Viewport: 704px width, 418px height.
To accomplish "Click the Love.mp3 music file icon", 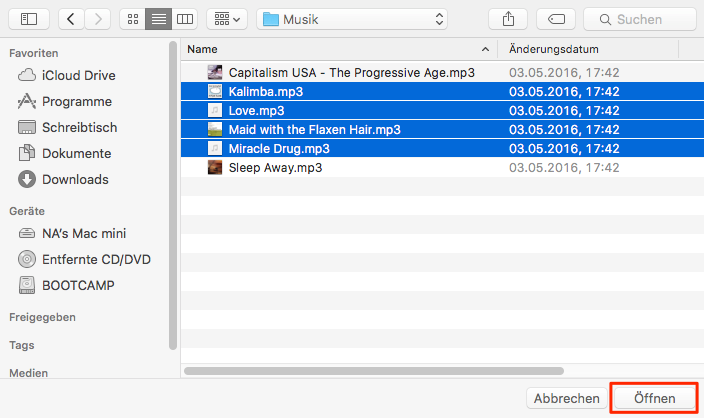I will [215, 110].
